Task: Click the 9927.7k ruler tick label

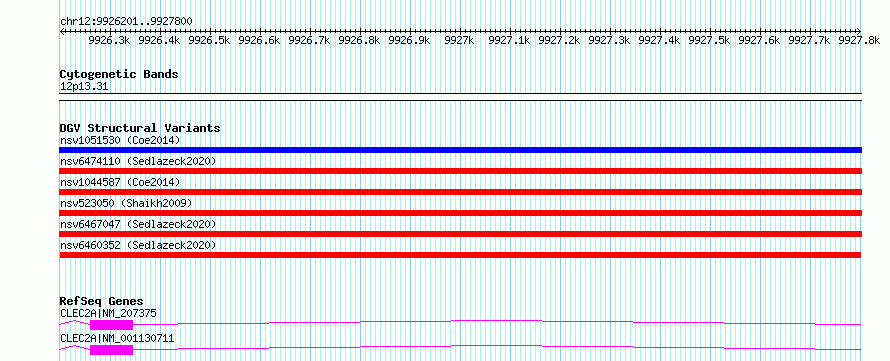Action: coord(809,40)
